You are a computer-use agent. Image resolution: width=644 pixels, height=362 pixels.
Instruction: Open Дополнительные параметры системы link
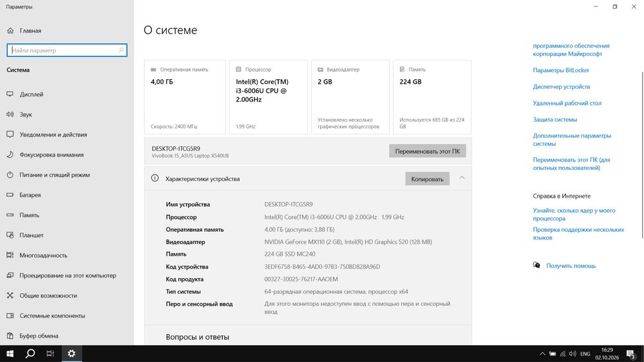[572, 140]
